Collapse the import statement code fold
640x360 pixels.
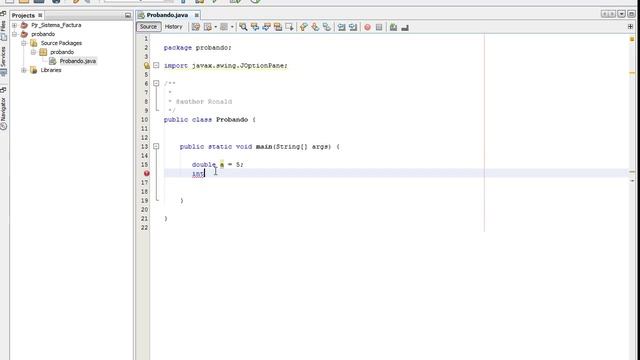tap(156, 65)
